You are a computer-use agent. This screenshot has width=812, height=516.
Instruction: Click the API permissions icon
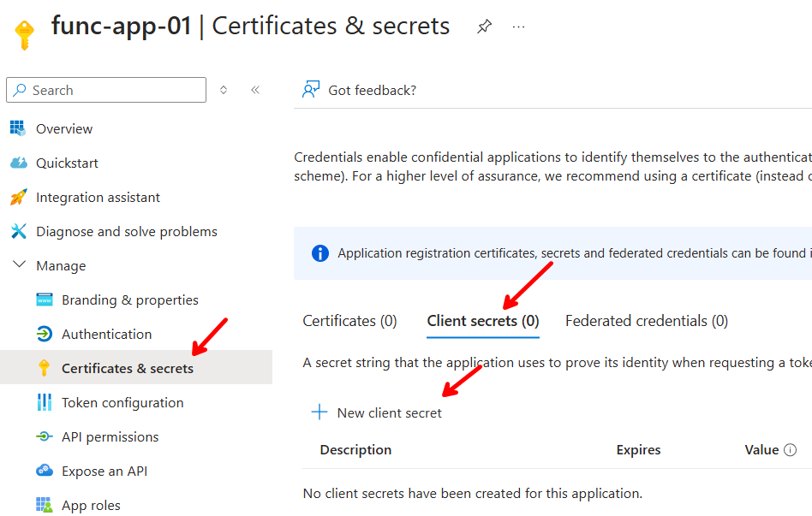tap(45, 436)
